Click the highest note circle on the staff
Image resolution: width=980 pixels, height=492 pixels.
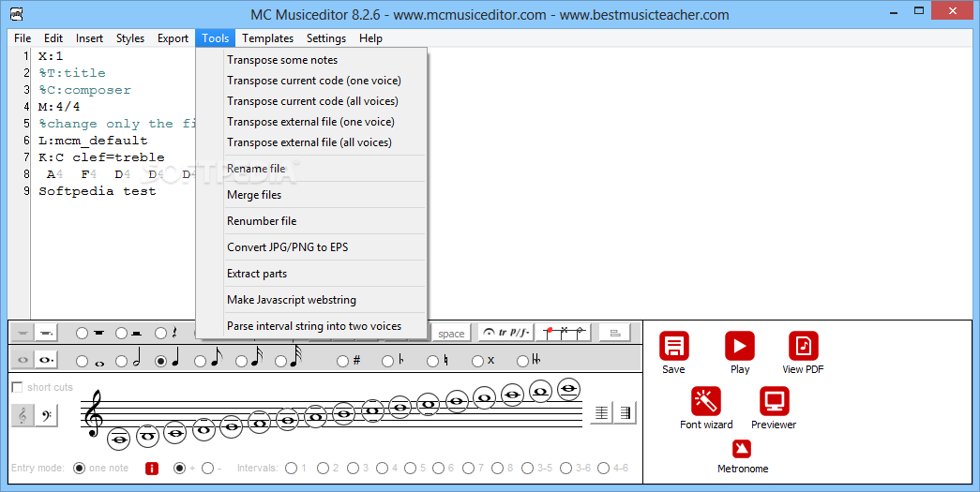(568, 390)
